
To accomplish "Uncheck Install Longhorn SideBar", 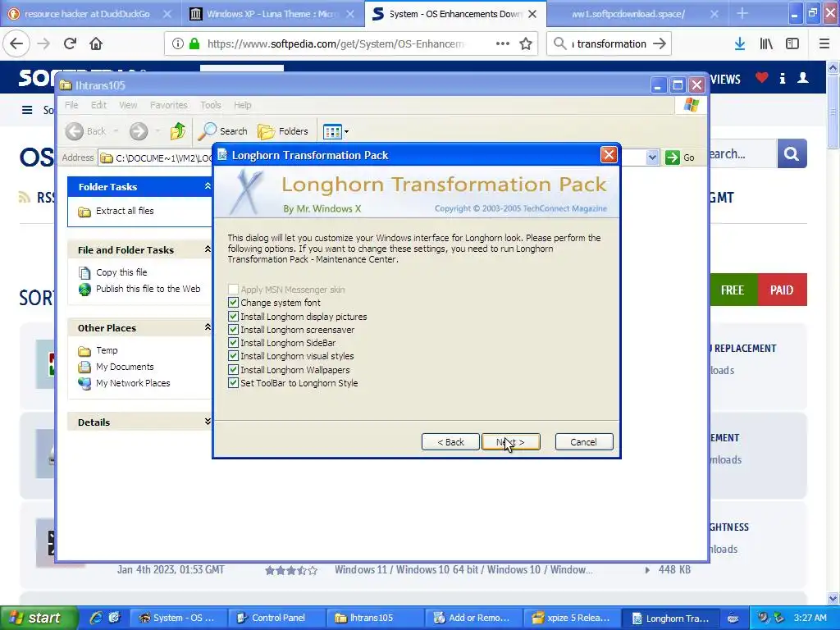I will pos(233,343).
